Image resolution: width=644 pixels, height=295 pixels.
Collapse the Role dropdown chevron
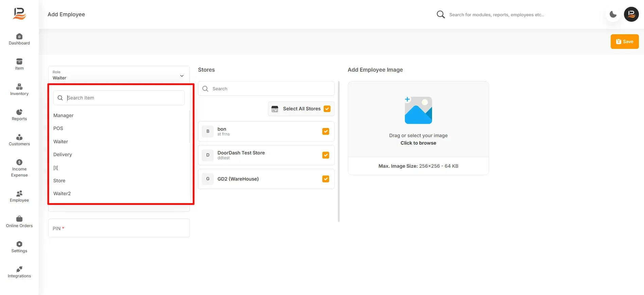[x=182, y=76]
